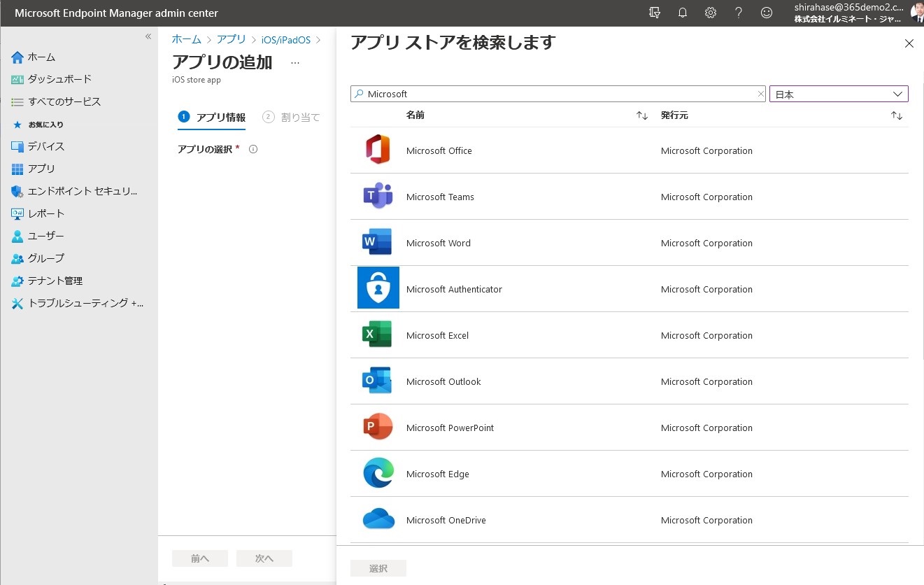Click Microsoft Corporation publisher in Edge row
This screenshot has height=585, width=924.
coord(706,474)
